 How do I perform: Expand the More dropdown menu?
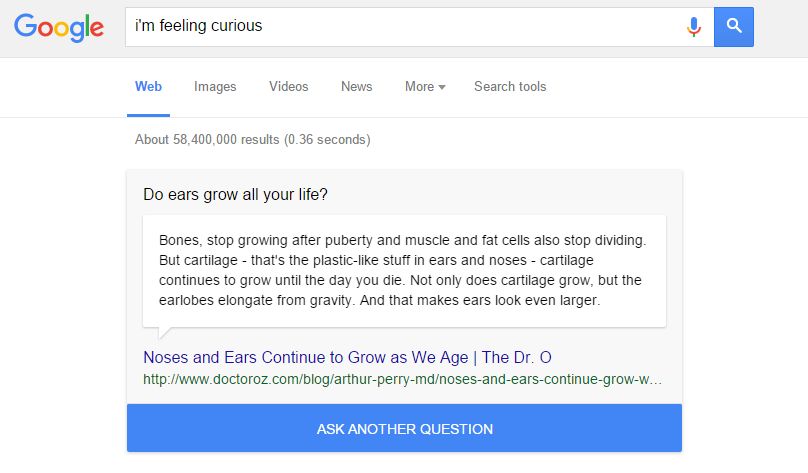pyautogui.click(x=425, y=87)
